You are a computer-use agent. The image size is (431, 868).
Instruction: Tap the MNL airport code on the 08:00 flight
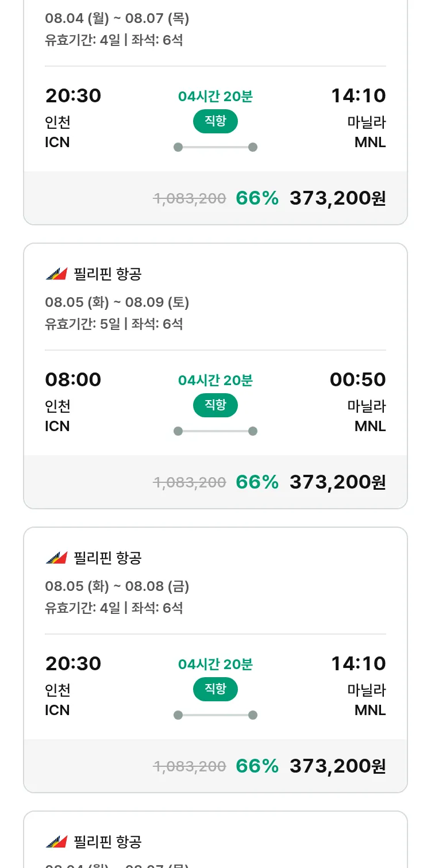click(x=370, y=426)
